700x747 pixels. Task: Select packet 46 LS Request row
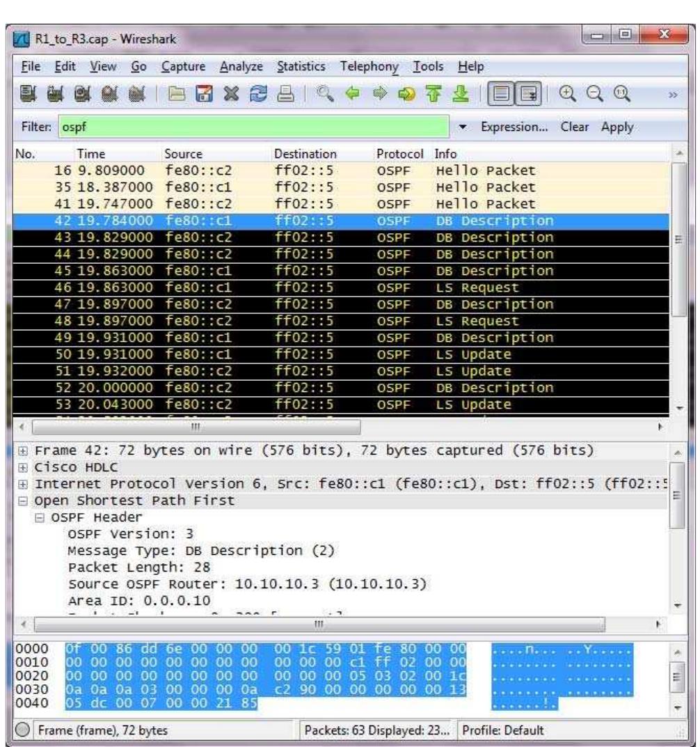coord(340,288)
